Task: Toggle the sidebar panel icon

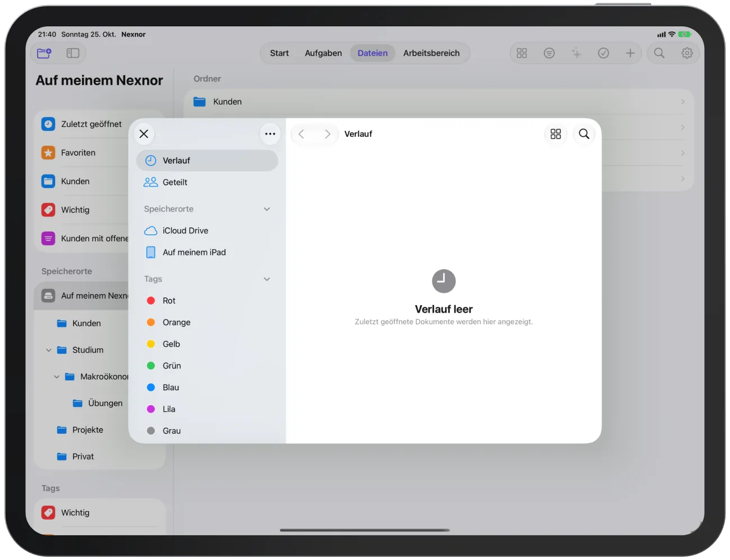Action: [x=73, y=53]
